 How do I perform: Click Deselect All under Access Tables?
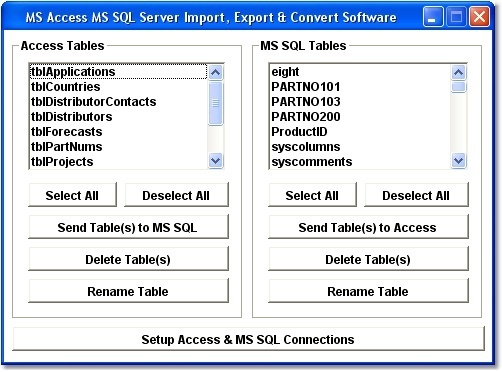[x=176, y=195]
